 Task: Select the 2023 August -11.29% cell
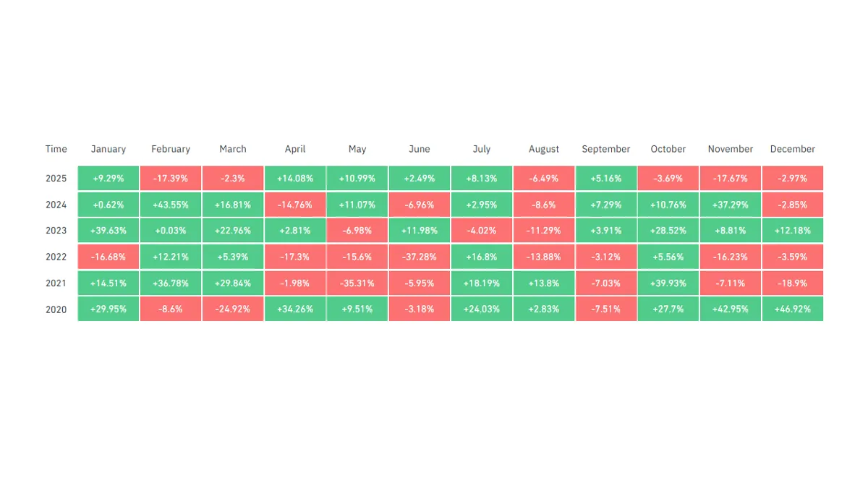pyautogui.click(x=544, y=231)
